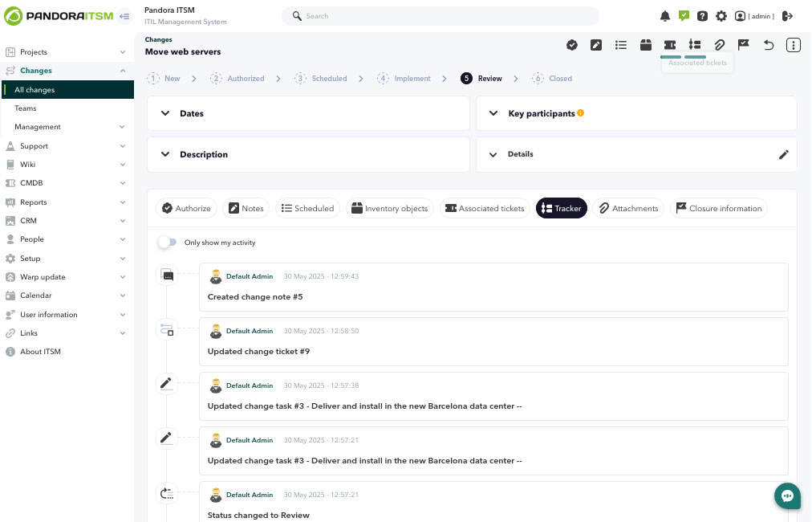Click the Key participants info icon
812x522 pixels.
point(581,113)
